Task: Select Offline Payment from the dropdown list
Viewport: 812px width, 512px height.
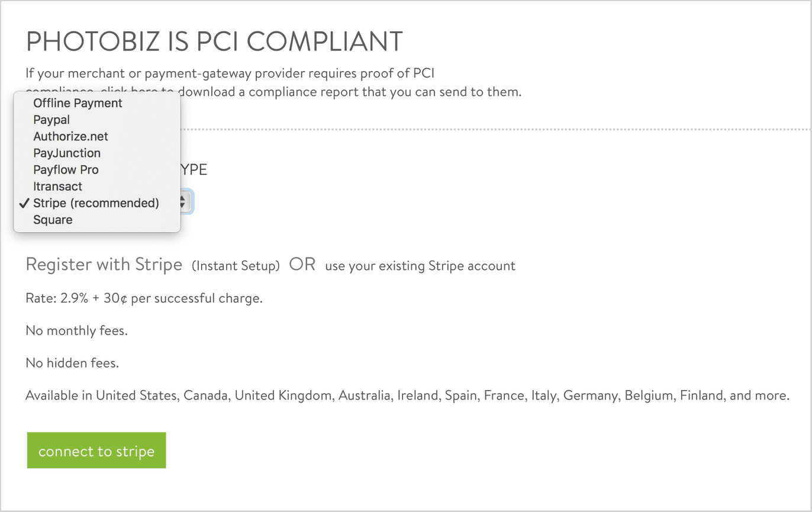Action: click(x=78, y=103)
